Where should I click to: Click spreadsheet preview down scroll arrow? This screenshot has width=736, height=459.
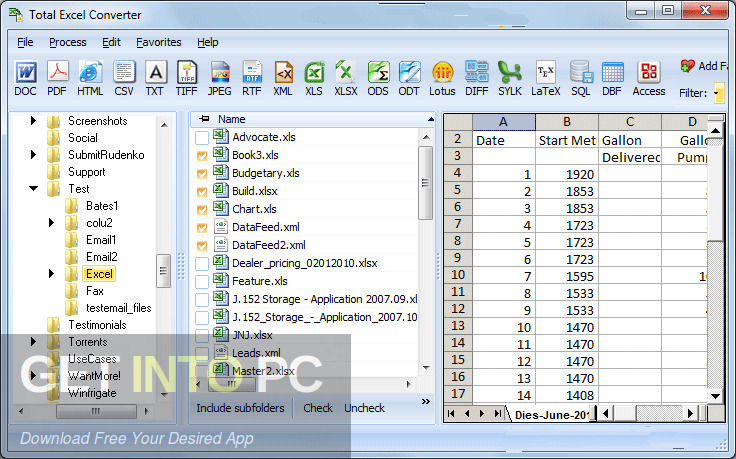(715, 397)
